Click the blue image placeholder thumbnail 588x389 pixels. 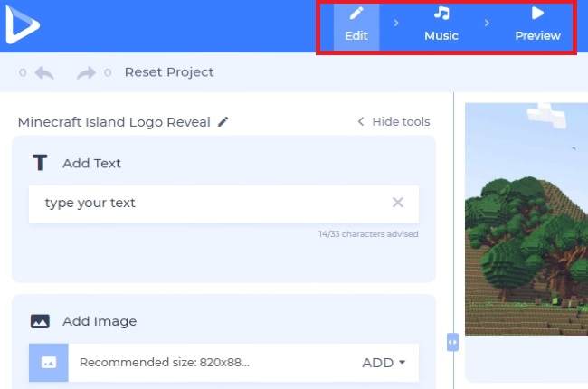tap(48, 363)
